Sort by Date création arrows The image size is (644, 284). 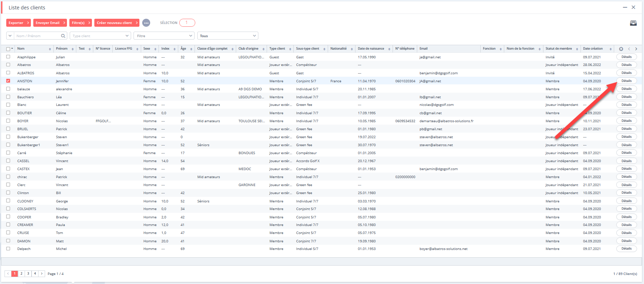[610, 49]
